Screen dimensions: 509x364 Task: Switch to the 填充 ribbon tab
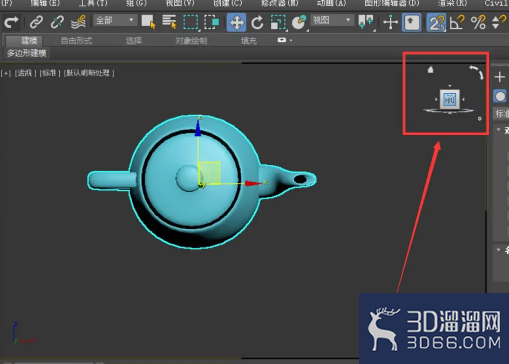pos(249,41)
